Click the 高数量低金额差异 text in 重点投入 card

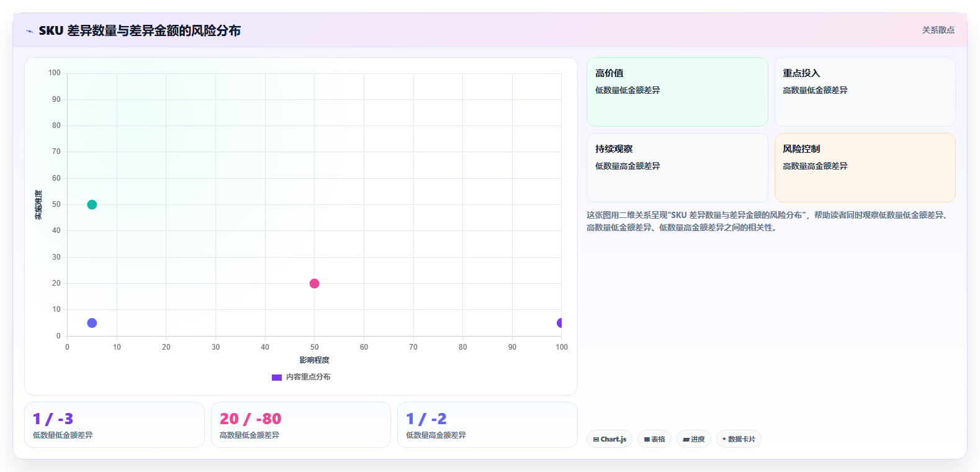[x=815, y=90]
